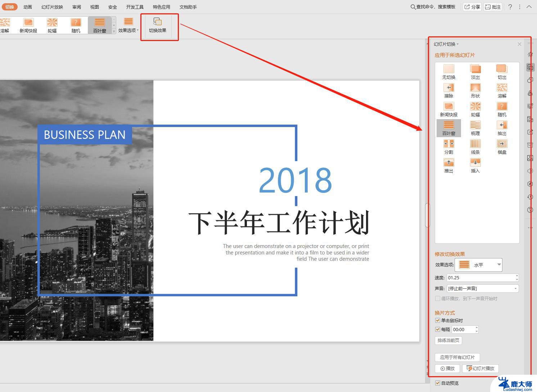Click ribbon 新闻快报 transition thumbnail
Image resolution: width=537 pixels, height=392 pixels.
coord(28,25)
